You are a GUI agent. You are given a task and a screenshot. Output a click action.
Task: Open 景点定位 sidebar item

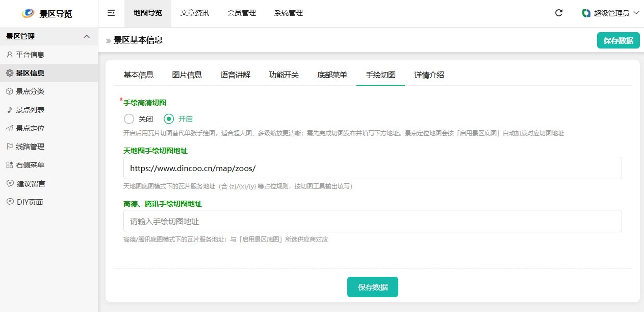tap(49, 128)
